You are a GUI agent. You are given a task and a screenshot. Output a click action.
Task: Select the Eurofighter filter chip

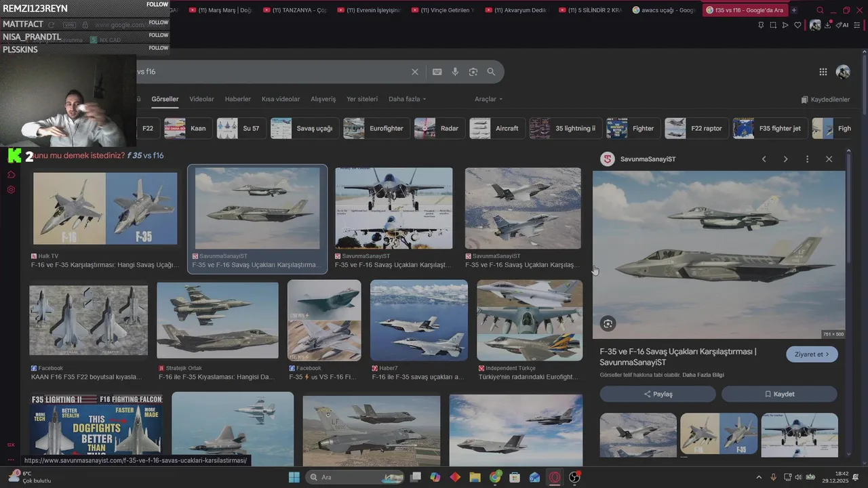[x=376, y=128]
